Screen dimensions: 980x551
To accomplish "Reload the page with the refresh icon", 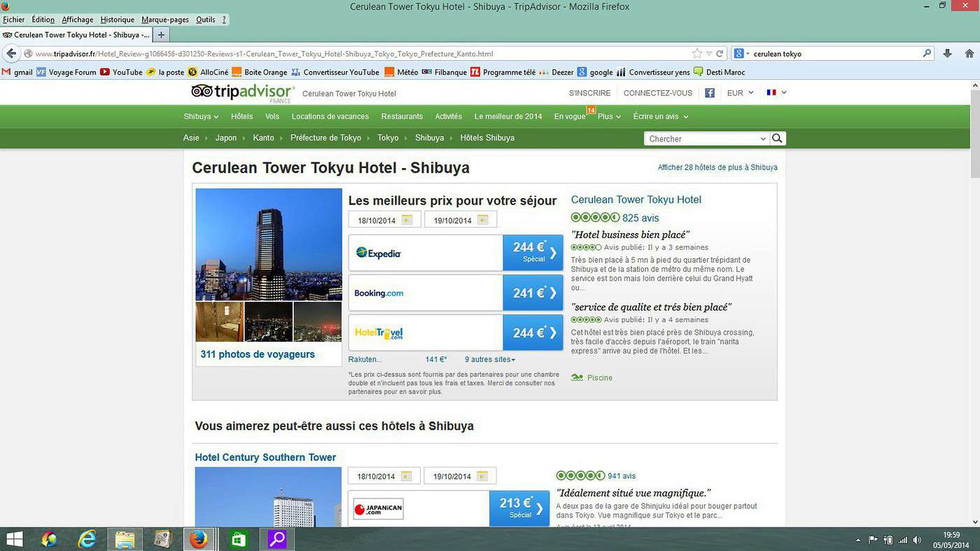I will pyautogui.click(x=720, y=53).
